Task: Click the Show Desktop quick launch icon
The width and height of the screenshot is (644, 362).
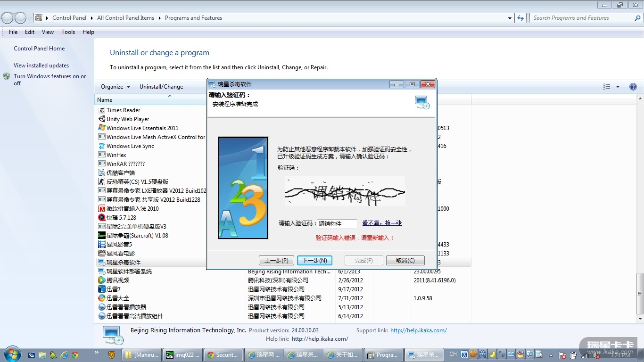Action: [x=32, y=355]
